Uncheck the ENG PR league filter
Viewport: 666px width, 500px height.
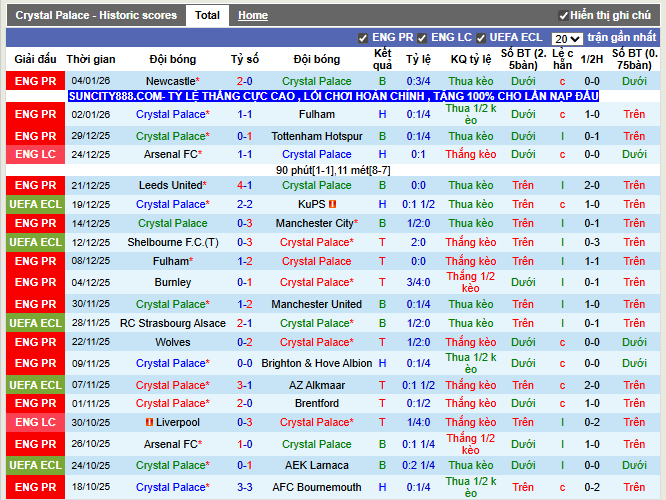[363, 38]
